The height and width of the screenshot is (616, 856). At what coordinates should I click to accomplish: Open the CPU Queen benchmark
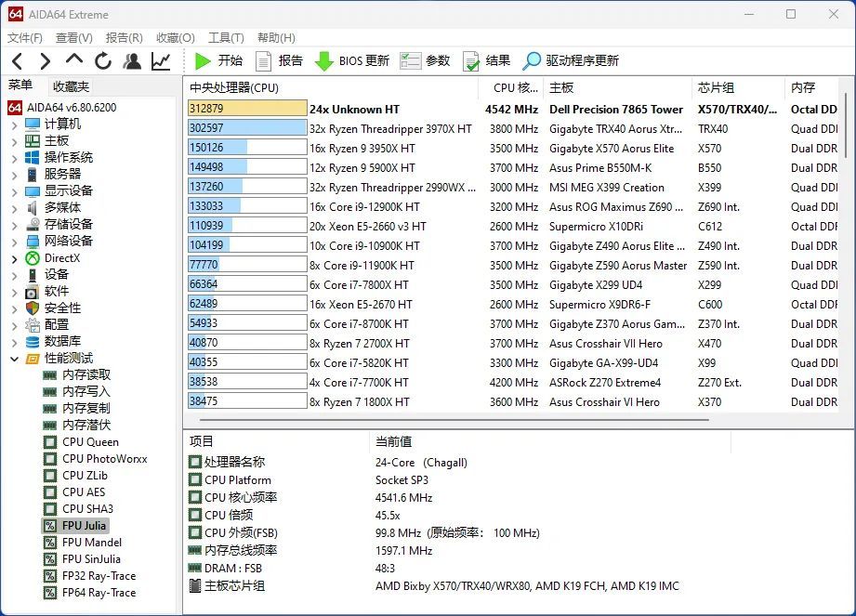pyautogui.click(x=82, y=441)
